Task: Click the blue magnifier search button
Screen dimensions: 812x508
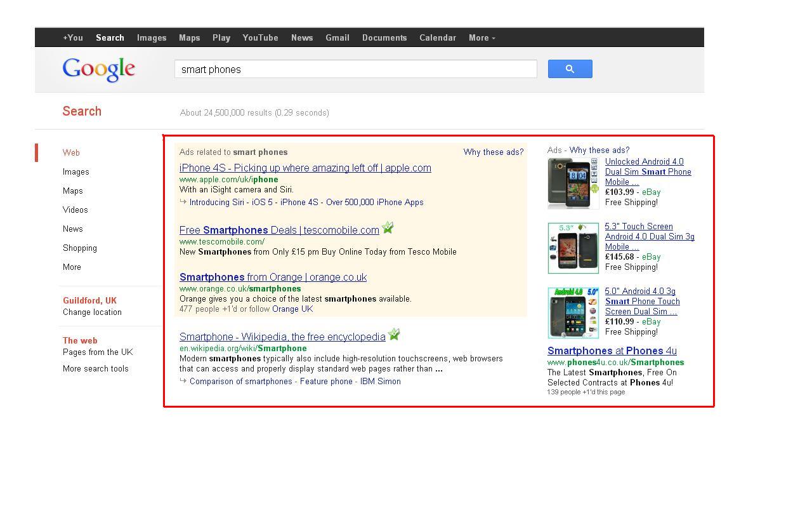Action: pos(570,69)
